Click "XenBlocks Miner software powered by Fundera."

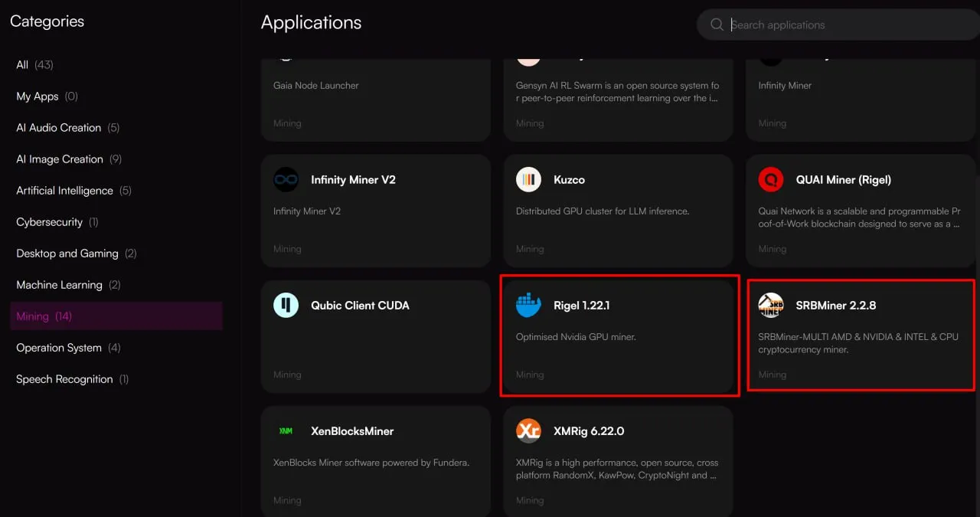click(371, 463)
